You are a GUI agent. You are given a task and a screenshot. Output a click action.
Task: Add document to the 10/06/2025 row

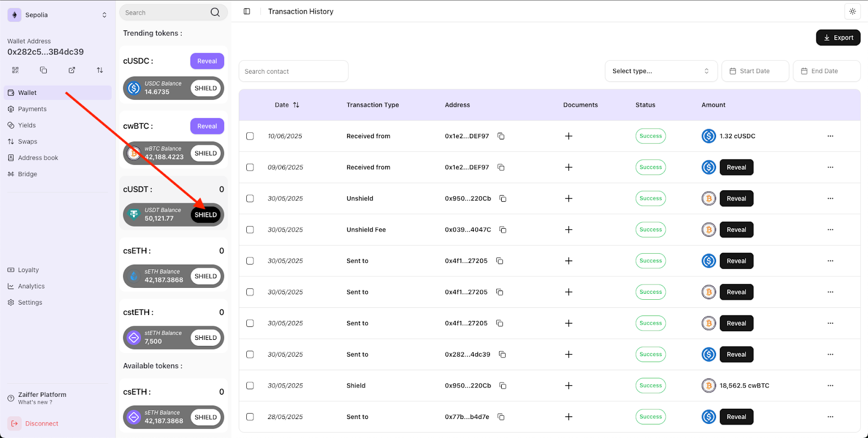point(569,136)
